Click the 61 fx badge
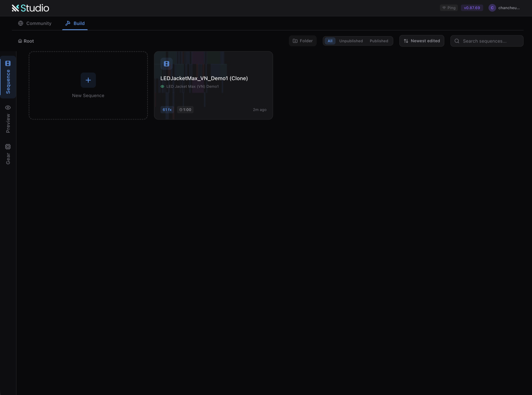 click(x=167, y=110)
